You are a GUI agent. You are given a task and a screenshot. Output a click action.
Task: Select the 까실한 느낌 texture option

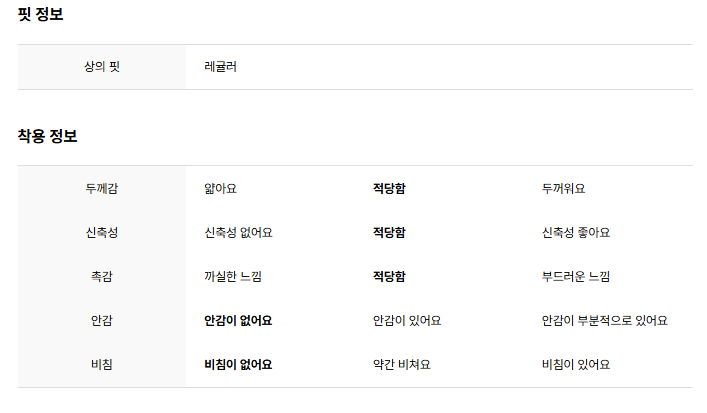233,276
